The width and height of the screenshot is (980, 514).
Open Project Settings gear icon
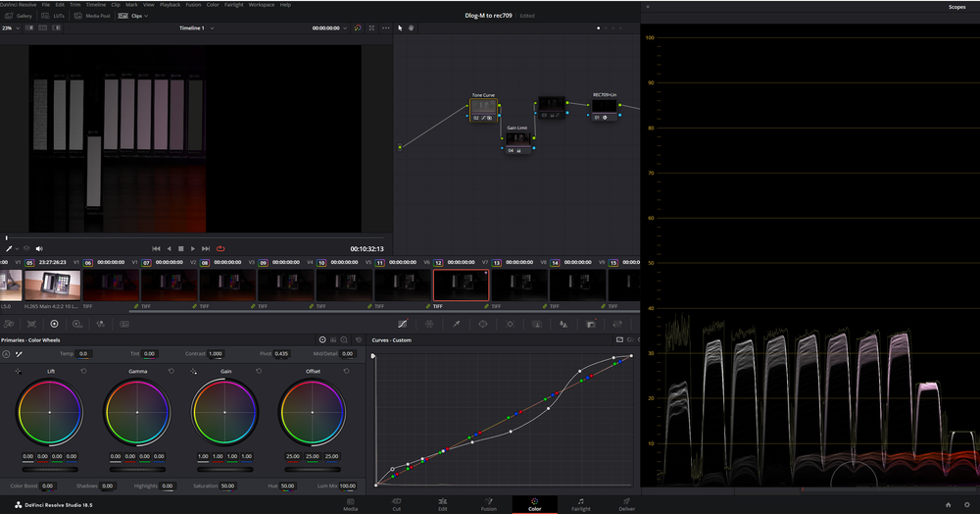pyautogui.click(x=967, y=504)
